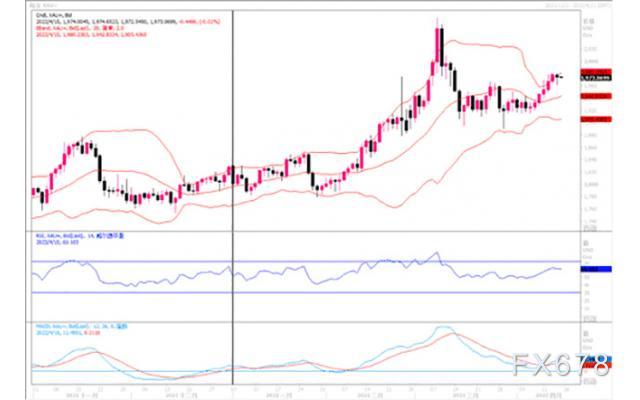
Task: Select the vertical black crosshair line in price pane
Action: click(233, 120)
